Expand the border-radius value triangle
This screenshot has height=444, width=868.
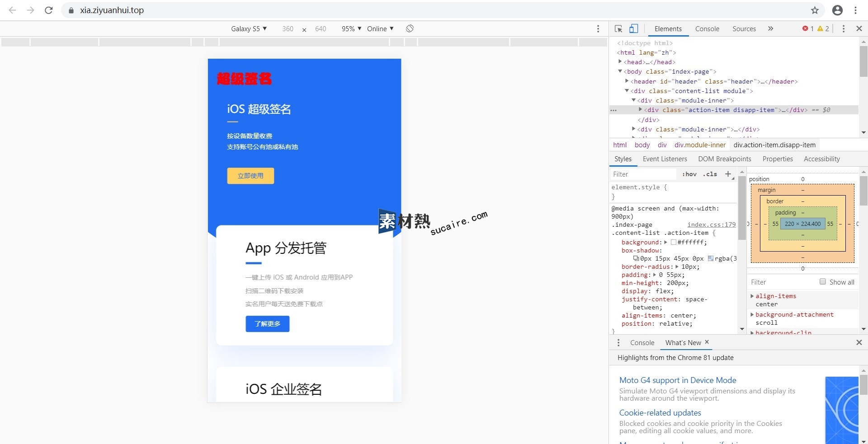pyautogui.click(x=677, y=266)
